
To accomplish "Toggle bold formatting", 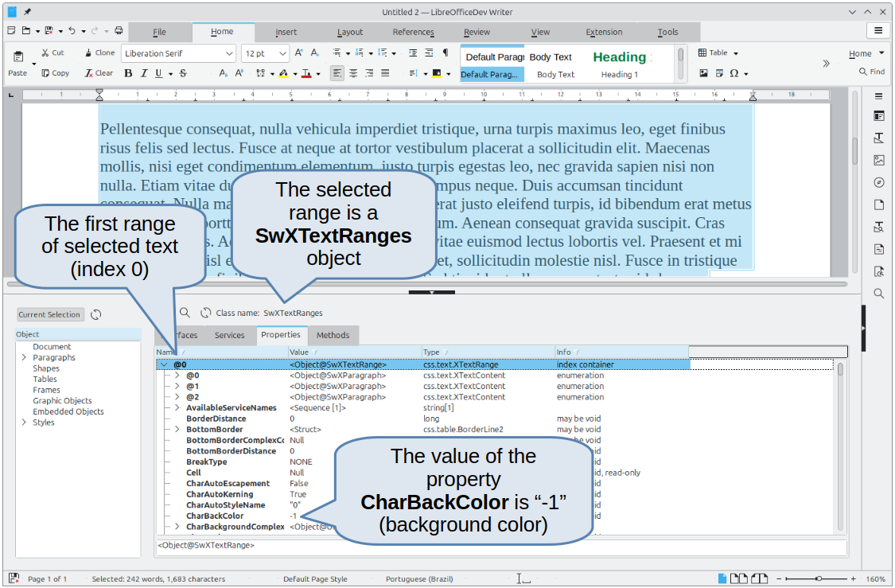I will coord(128,72).
